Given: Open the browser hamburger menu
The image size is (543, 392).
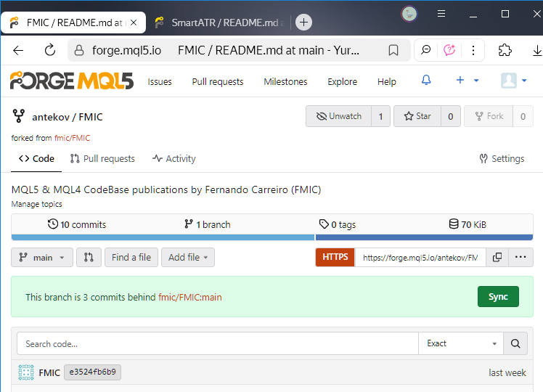Looking at the screenshot, I should pyautogui.click(x=441, y=14).
